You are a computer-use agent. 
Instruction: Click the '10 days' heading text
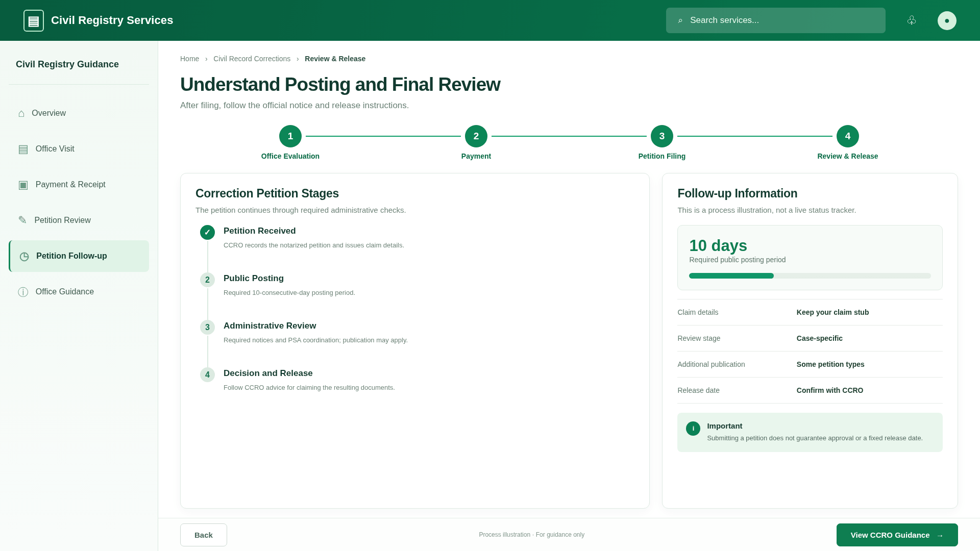(x=718, y=245)
